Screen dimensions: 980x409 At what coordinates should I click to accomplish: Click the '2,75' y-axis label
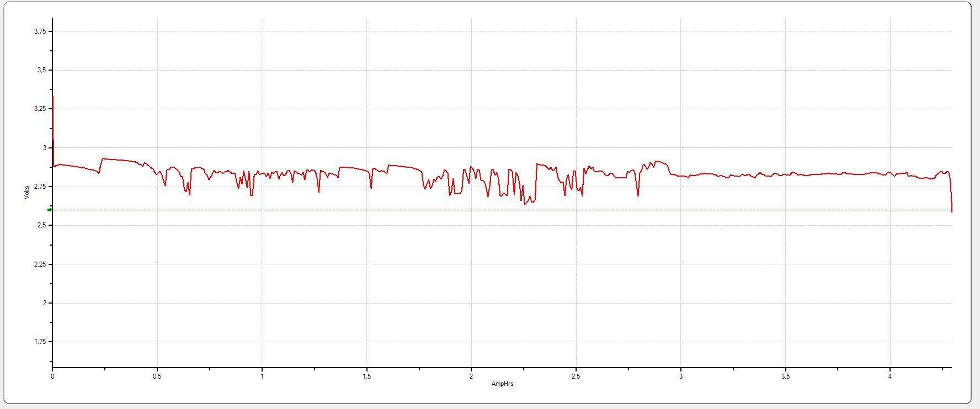[40, 187]
